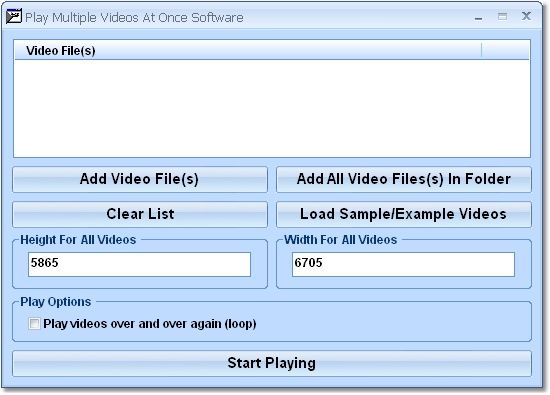Maximize the application window
This screenshot has width=550, height=395.
pyautogui.click(x=502, y=16)
